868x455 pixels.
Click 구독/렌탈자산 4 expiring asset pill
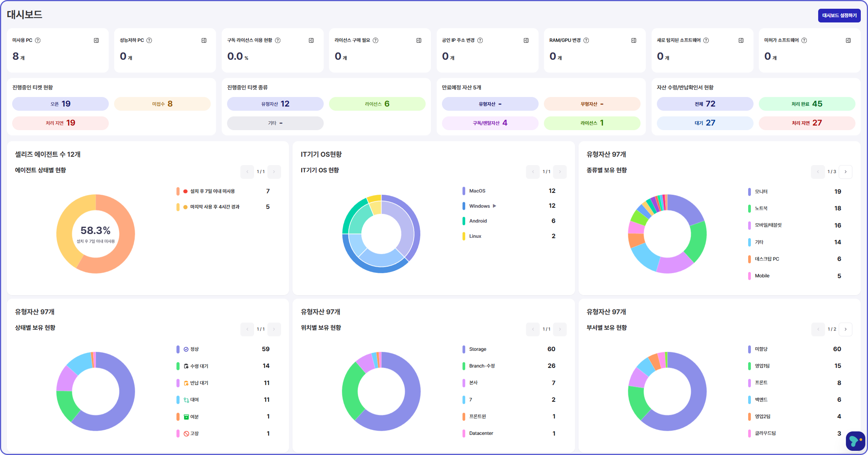point(490,123)
